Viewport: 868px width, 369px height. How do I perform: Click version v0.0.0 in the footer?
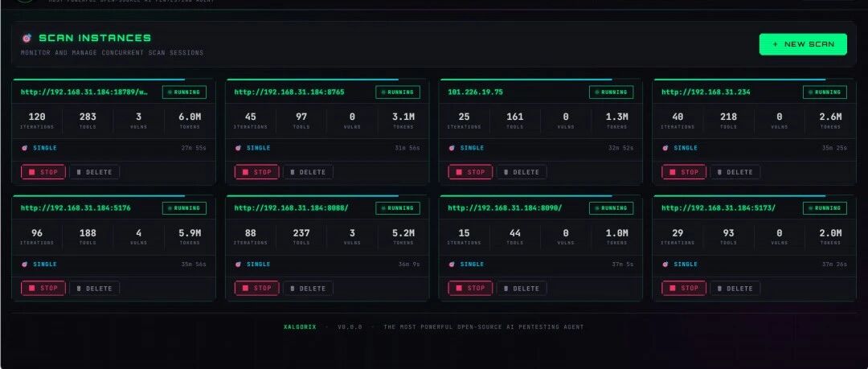point(350,327)
